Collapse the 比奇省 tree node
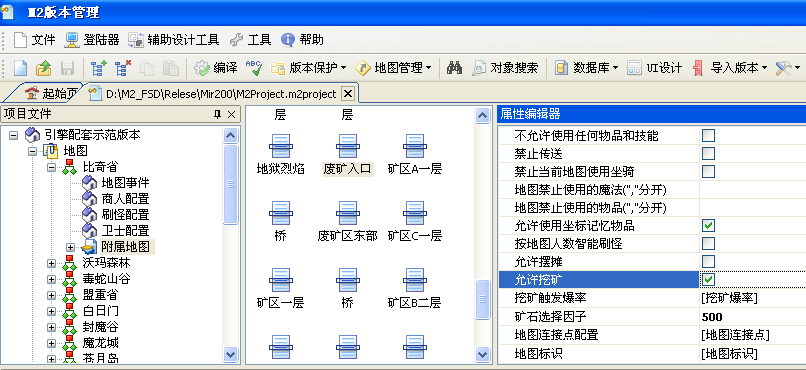This screenshot has height=370, width=806. (x=51, y=167)
